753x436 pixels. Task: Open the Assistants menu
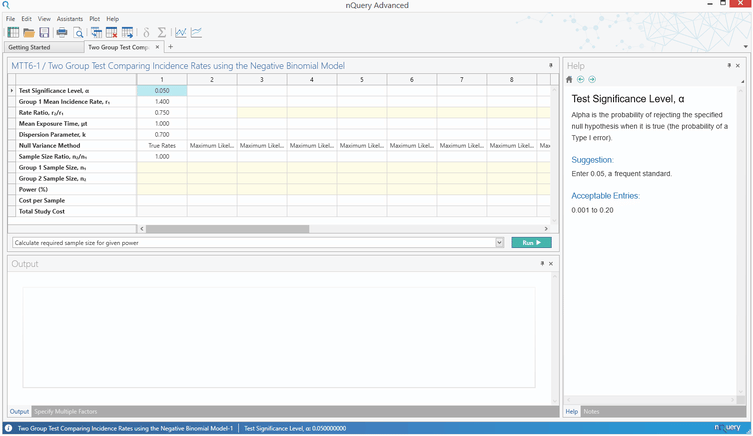(x=70, y=19)
